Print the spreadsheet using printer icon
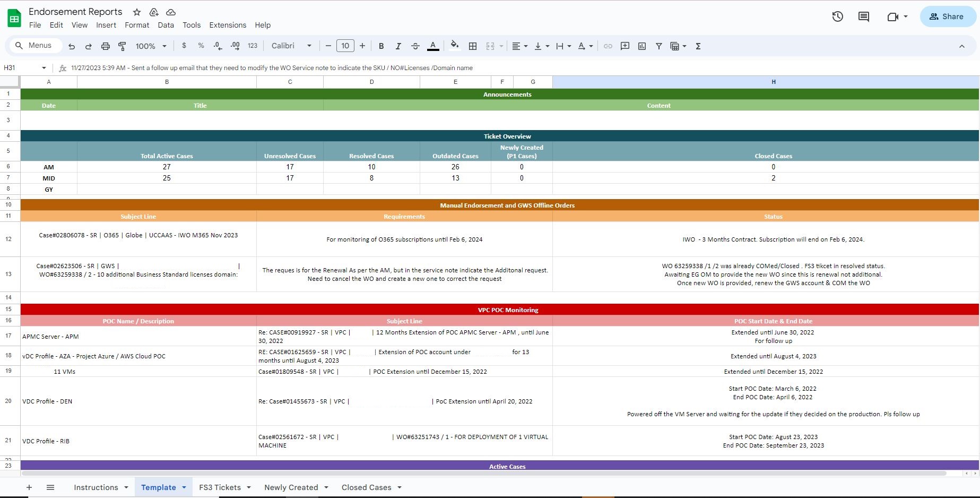 coord(106,46)
